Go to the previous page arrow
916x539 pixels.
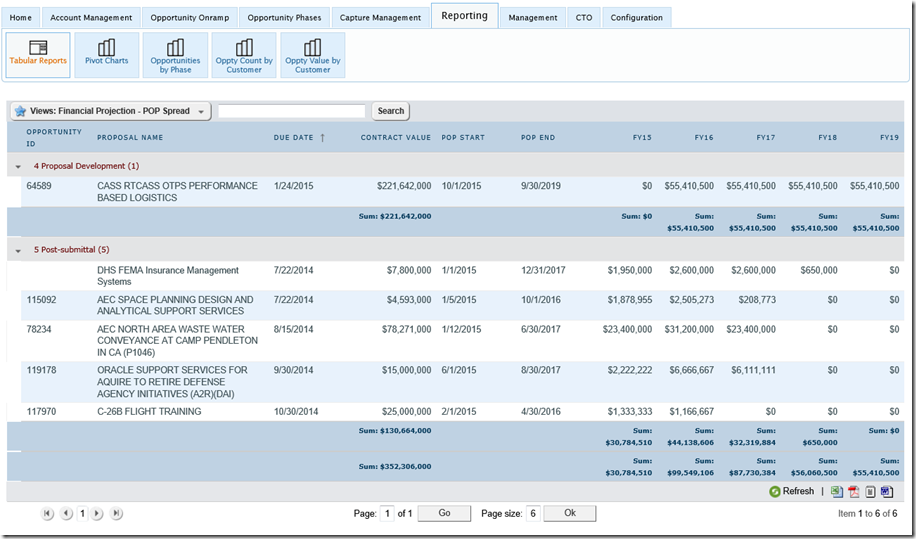pyautogui.click(x=67, y=513)
